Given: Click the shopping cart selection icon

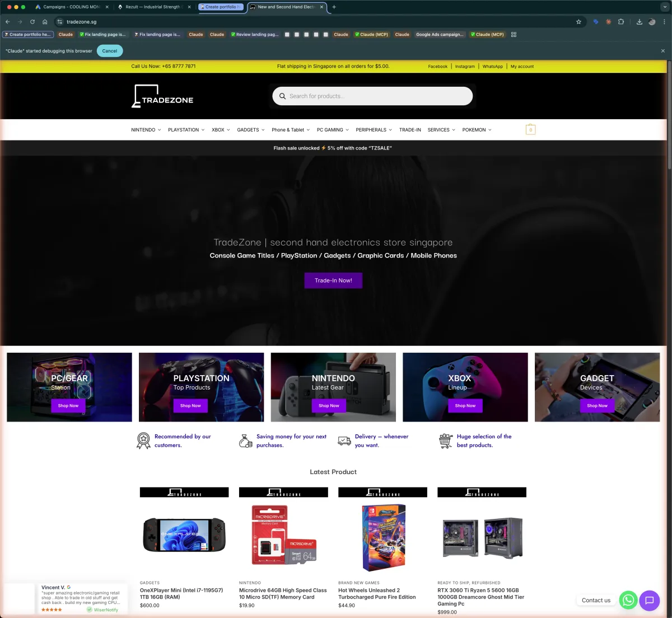Looking at the screenshot, I should (446, 441).
